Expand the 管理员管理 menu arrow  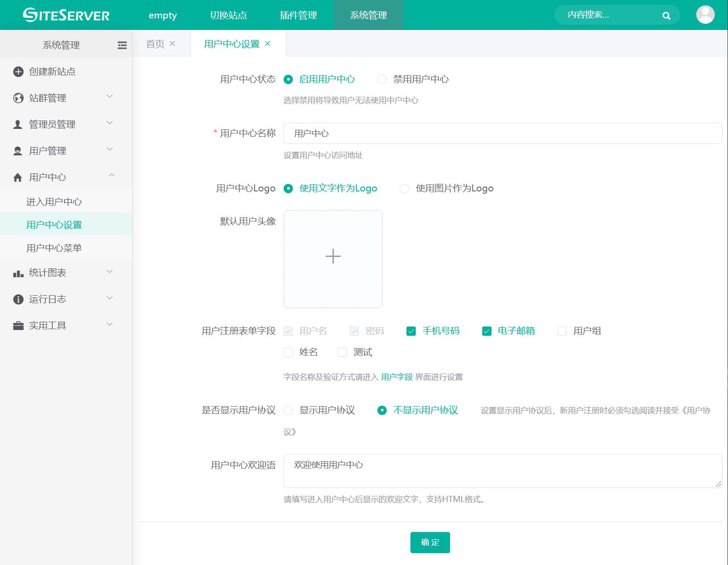(110, 123)
